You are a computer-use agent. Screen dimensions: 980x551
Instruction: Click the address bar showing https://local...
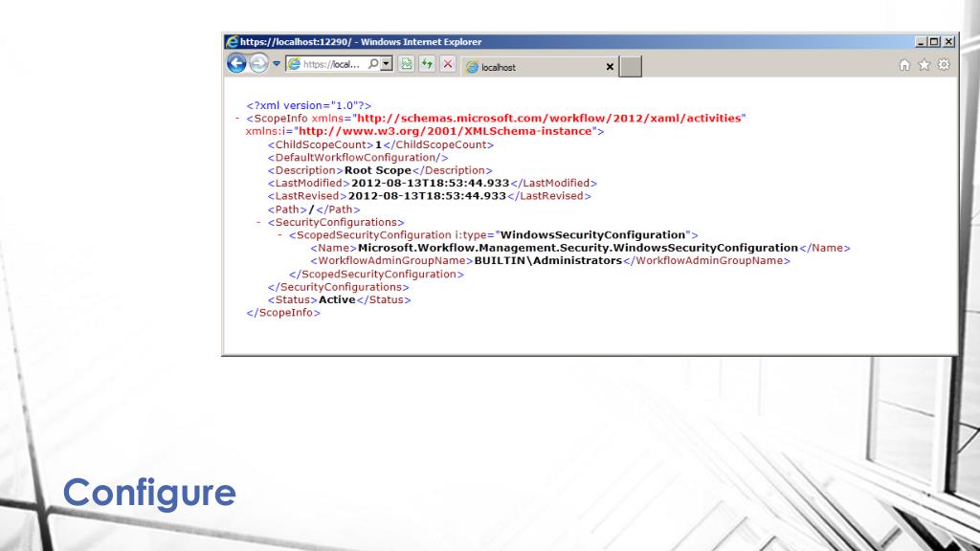tap(332, 64)
